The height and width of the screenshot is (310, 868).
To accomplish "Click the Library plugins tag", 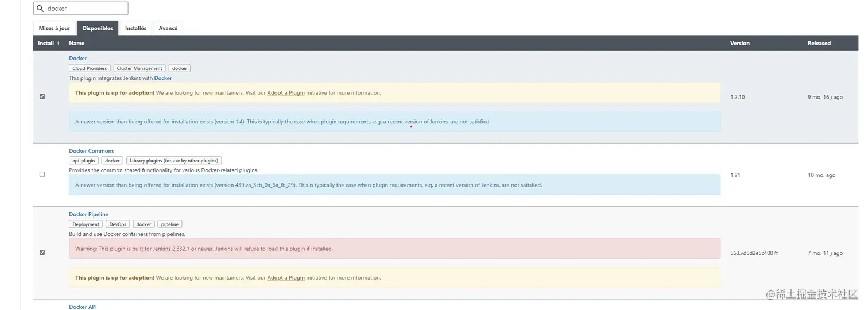I will coord(174,161).
